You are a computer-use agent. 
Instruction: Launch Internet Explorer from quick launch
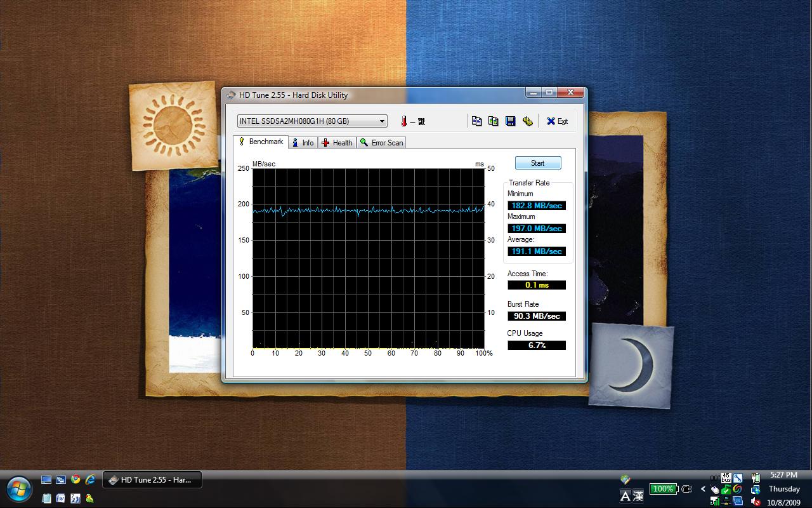90,479
